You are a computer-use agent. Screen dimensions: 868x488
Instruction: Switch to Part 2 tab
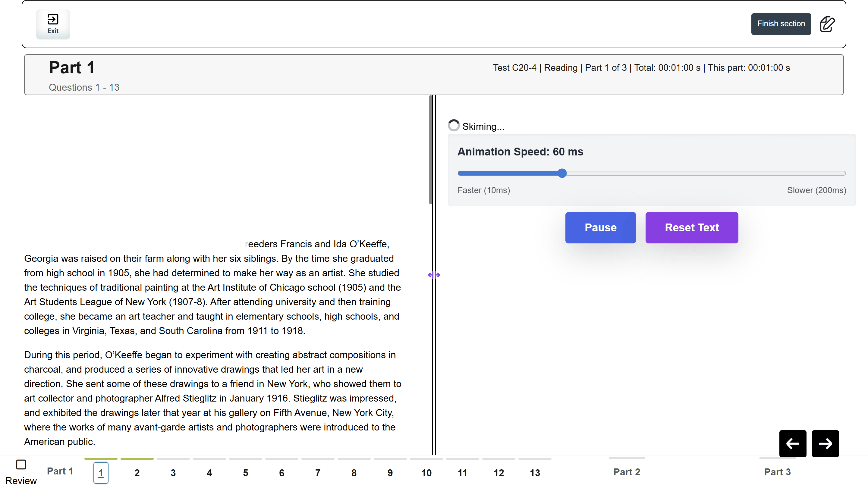626,471
